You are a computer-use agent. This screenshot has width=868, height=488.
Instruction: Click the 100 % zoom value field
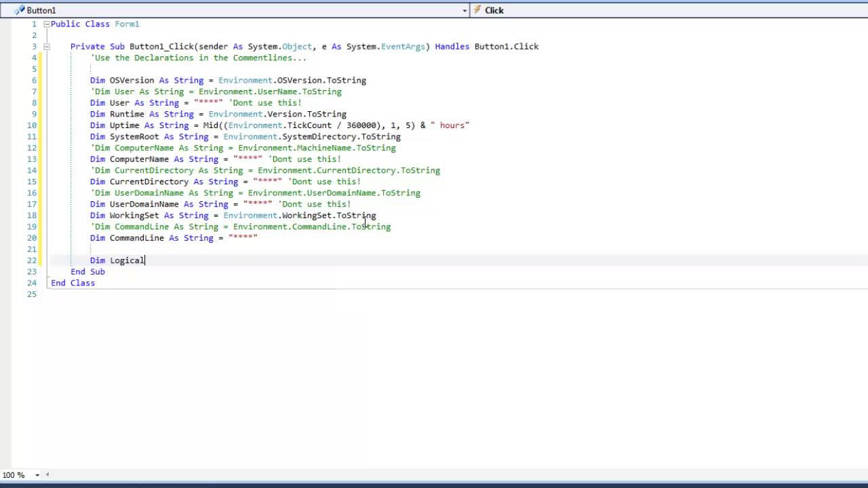pyautogui.click(x=15, y=475)
